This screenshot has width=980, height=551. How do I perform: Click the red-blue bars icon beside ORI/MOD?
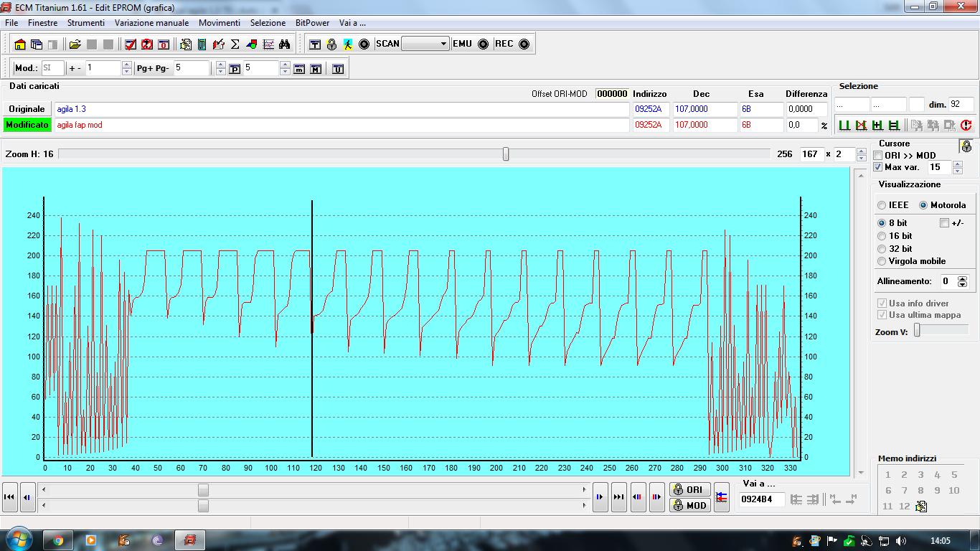[x=722, y=497]
